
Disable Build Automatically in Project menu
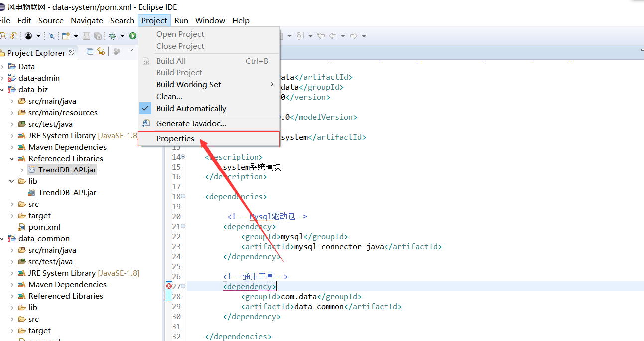pyautogui.click(x=191, y=108)
